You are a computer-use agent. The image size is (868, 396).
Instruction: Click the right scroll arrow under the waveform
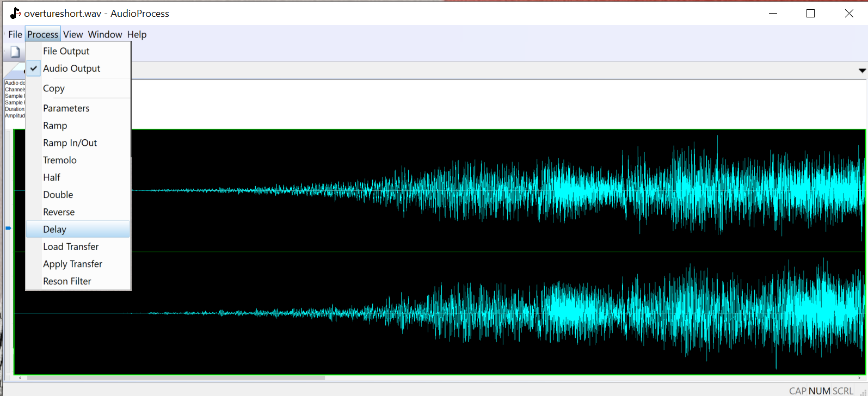[859, 378]
